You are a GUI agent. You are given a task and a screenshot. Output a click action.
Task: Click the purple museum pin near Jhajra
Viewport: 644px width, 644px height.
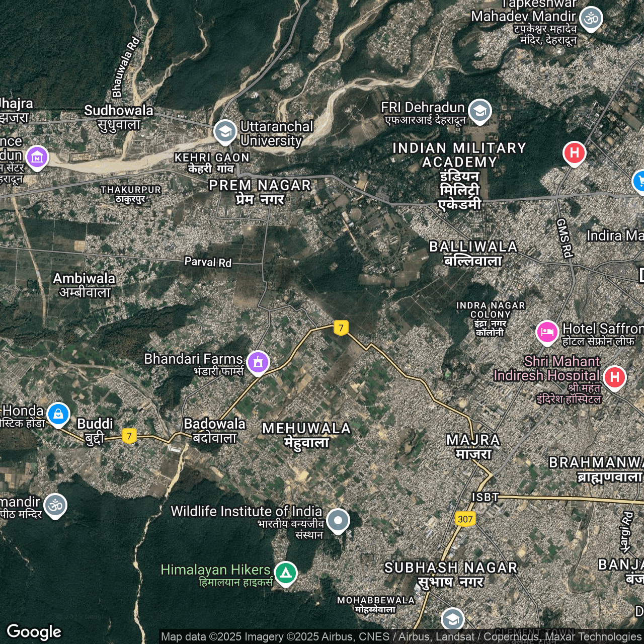tap(37, 157)
